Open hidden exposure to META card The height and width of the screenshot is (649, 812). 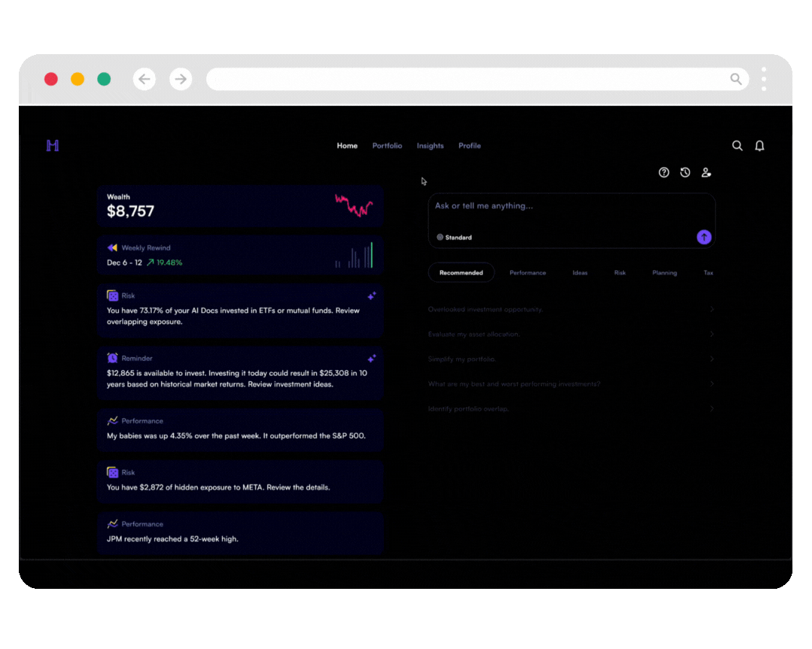click(x=240, y=482)
